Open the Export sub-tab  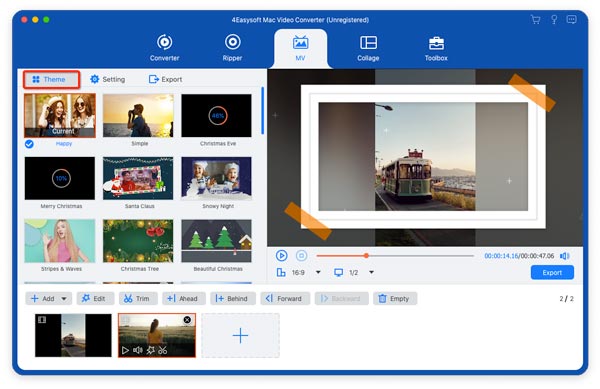coord(165,79)
